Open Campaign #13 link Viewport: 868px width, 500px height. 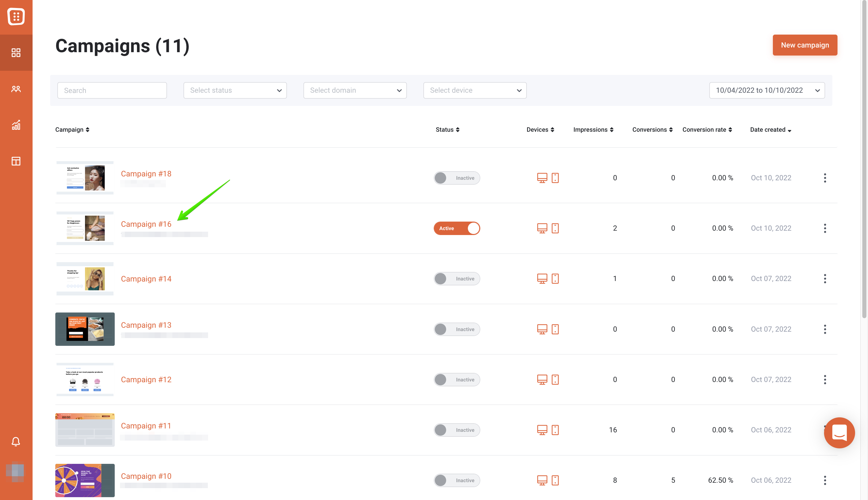146,325
